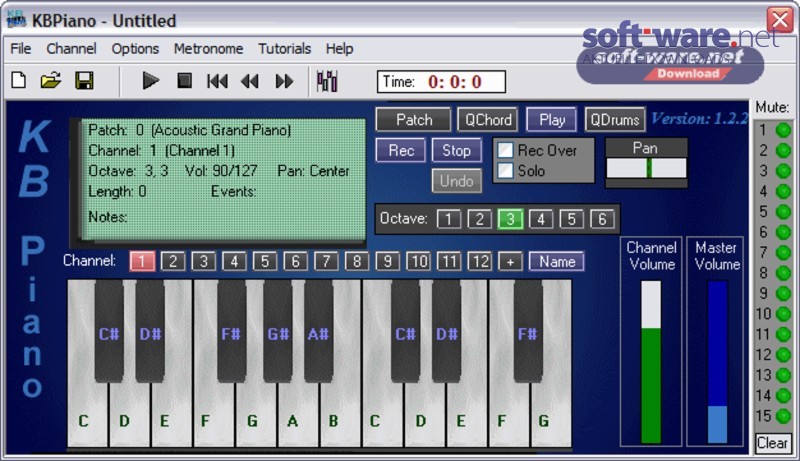Create a new file with the blank page icon
This screenshot has width=800, height=461.
(x=19, y=81)
